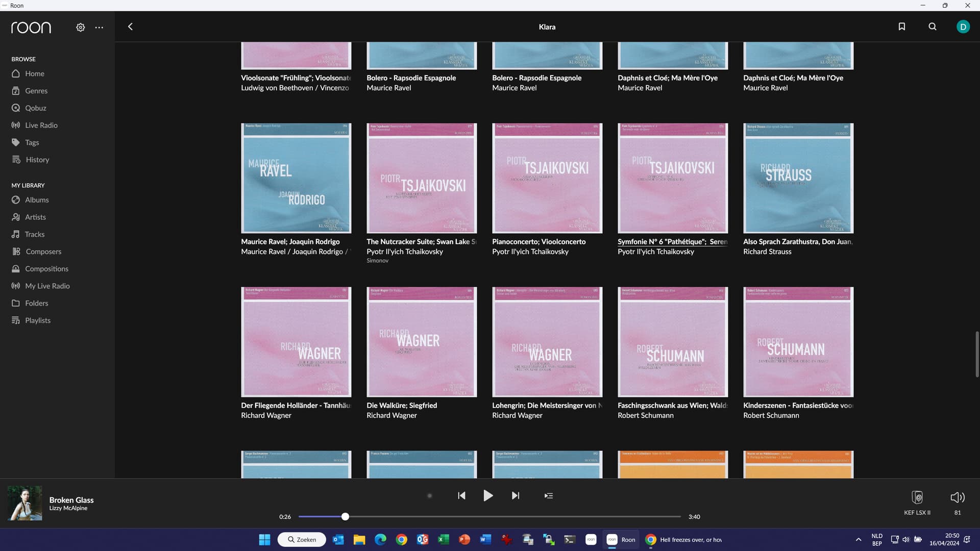980x551 pixels.
Task: Open the play queue icon
Action: 549,495
